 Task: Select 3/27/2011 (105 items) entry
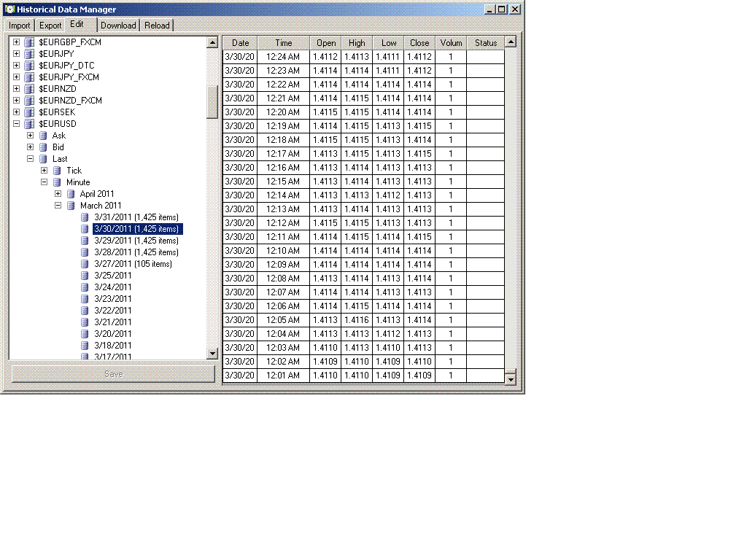point(133,264)
